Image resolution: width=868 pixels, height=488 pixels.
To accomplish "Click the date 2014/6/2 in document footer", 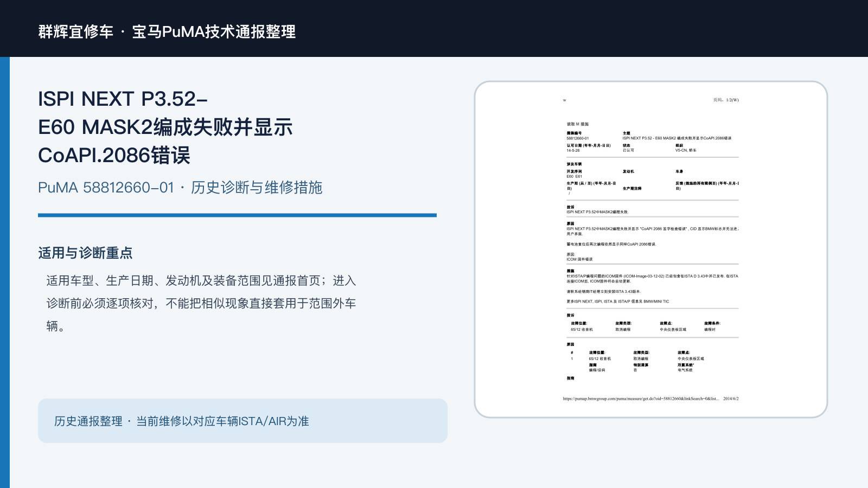I will point(731,399).
